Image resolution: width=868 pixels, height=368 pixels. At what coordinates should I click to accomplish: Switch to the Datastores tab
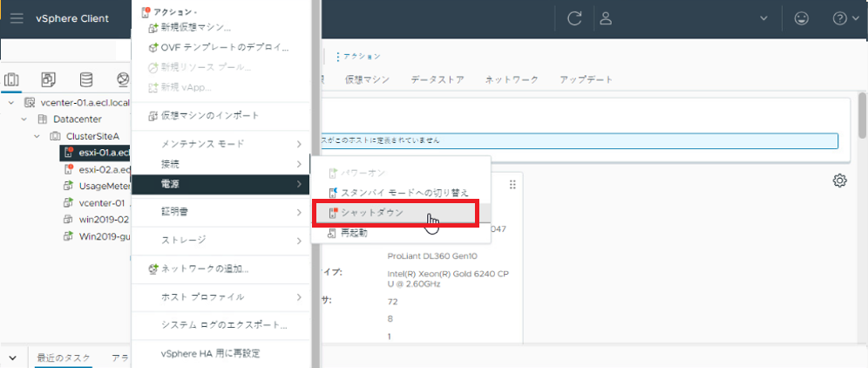(x=437, y=79)
